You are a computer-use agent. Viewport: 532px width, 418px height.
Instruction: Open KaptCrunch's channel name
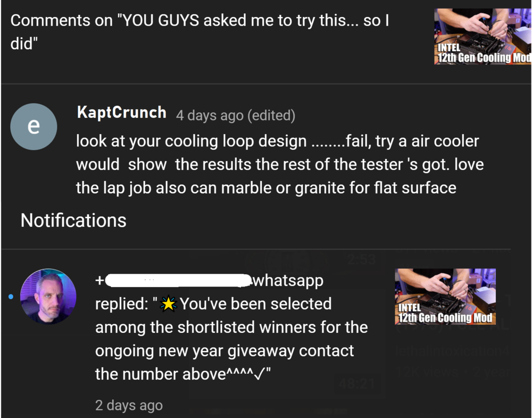click(121, 112)
